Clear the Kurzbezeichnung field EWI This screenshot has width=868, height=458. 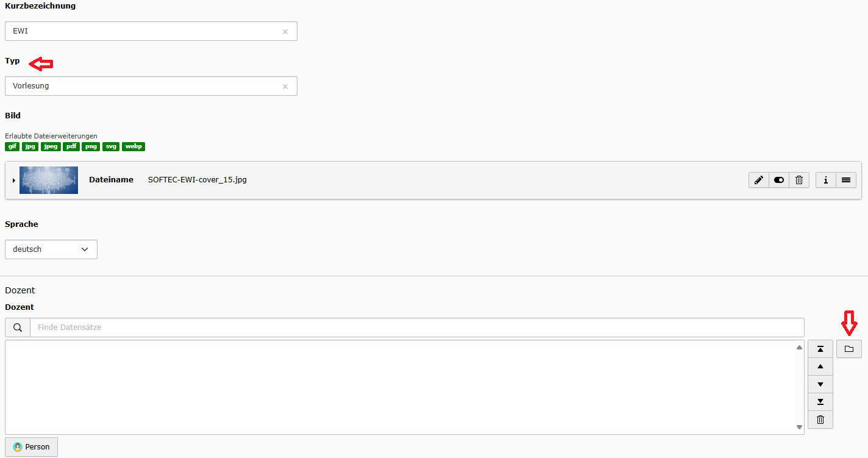285,32
